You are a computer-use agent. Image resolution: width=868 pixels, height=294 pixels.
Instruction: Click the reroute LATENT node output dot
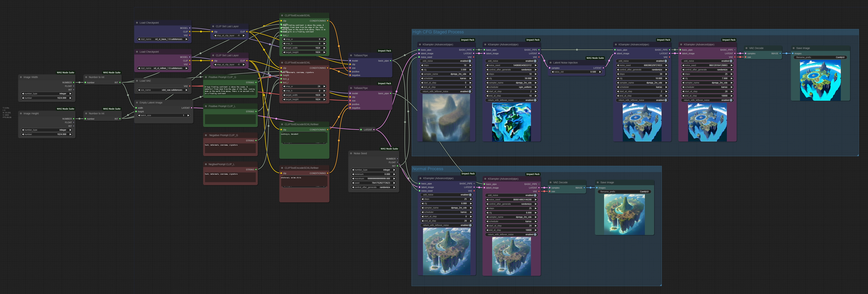374,129
